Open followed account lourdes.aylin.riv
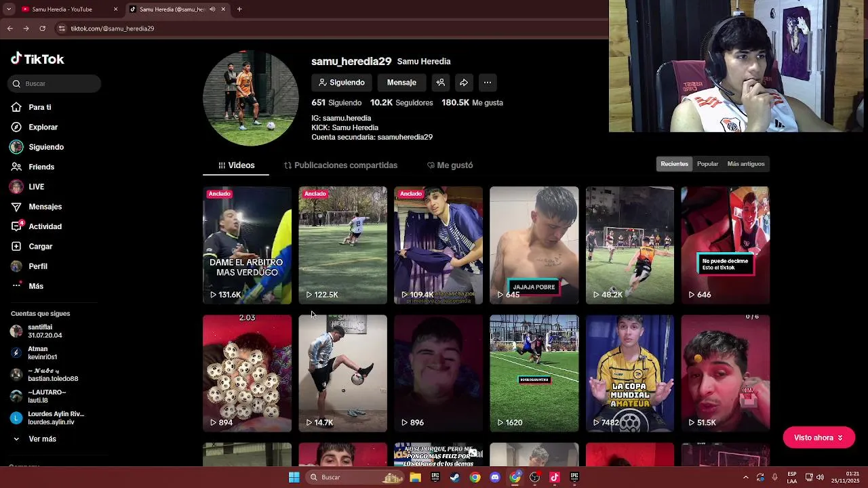Image resolution: width=868 pixels, height=488 pixels. pyautogui.click(x=47, y=418)
